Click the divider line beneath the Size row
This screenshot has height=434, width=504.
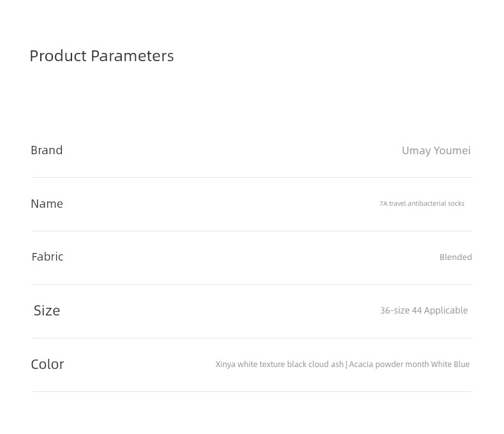(251, 338)
